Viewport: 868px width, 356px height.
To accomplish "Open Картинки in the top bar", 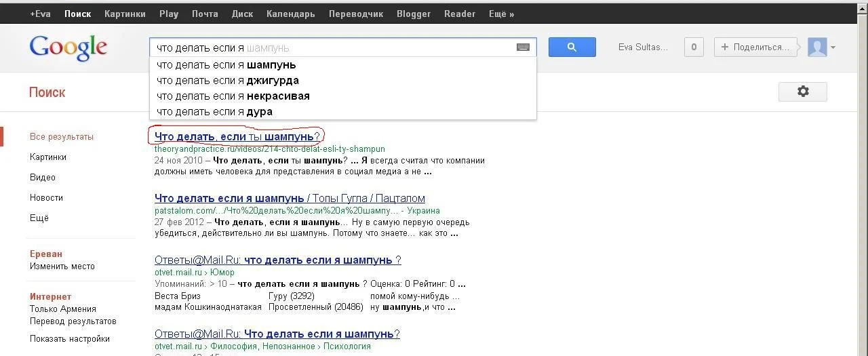I will [x=125, y=14].
